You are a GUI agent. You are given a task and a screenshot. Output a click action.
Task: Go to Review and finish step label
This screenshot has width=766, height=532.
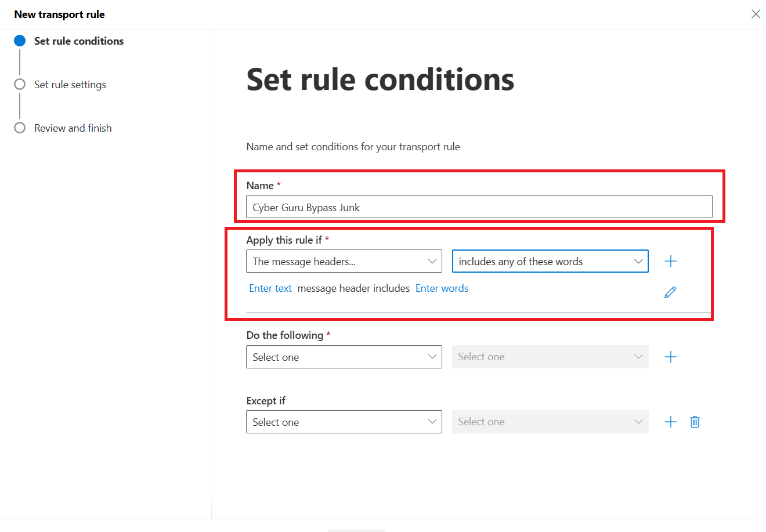[73, 128]
